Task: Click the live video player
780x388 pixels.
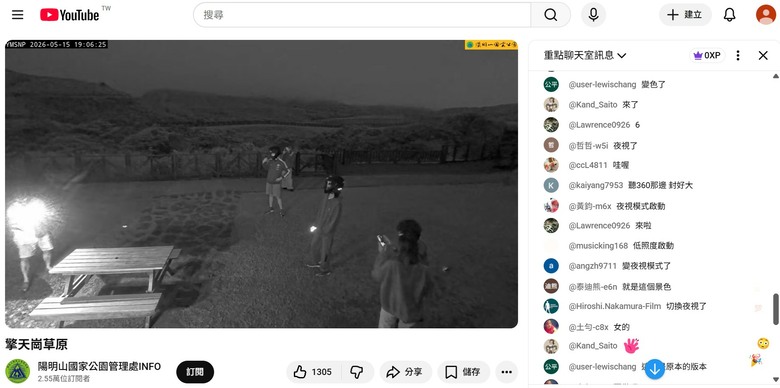Action: click(x=261, y=184)
